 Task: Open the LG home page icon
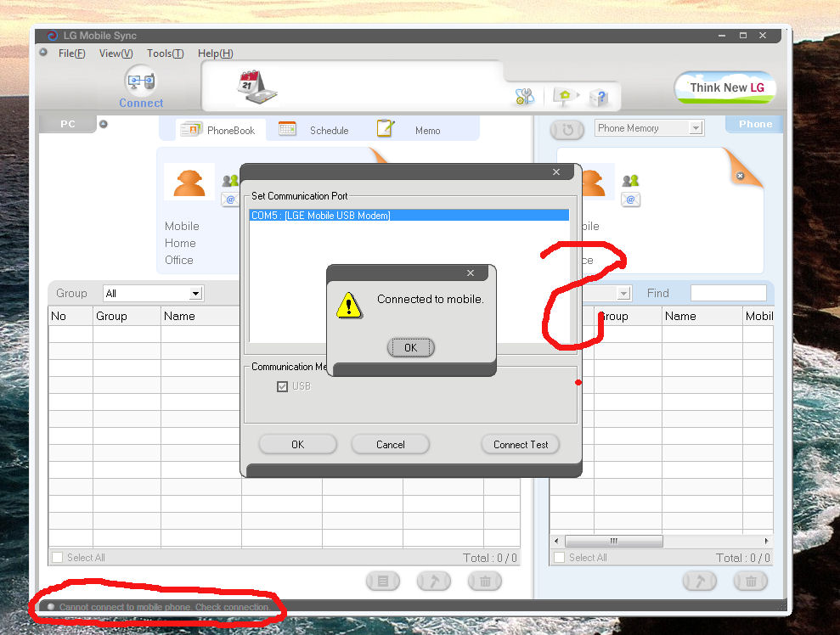566,97
